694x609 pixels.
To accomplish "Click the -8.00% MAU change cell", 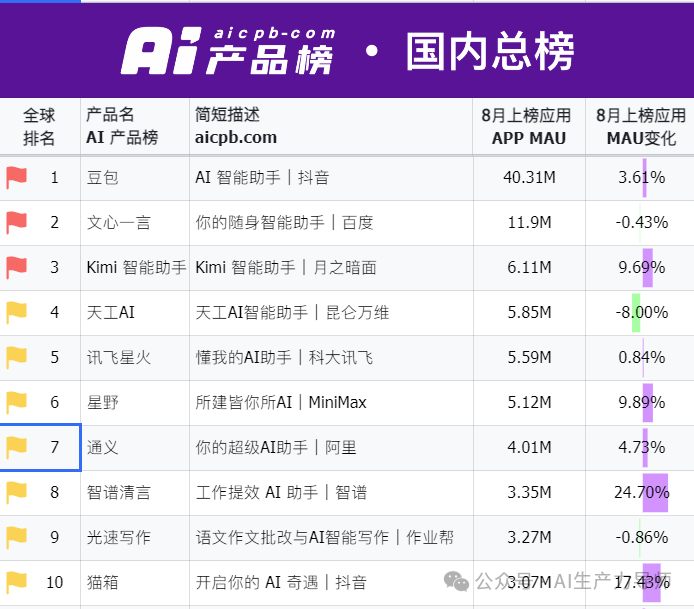I will pyautogui.click(x=640, y=313).
